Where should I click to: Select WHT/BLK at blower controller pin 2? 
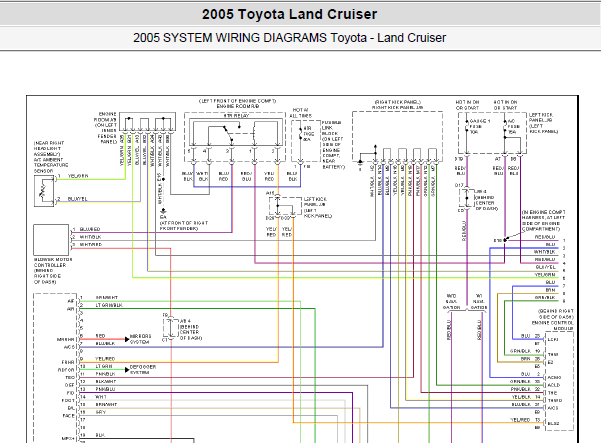point(90,237)
